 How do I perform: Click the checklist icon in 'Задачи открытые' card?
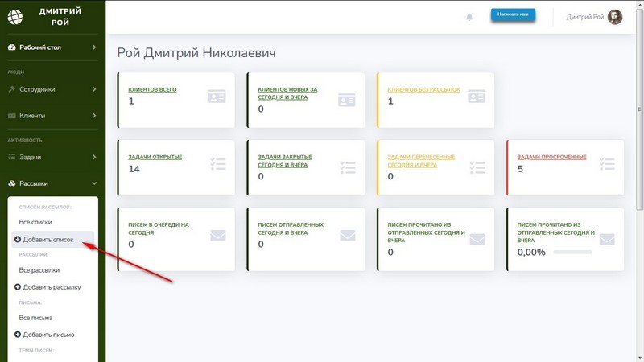point(217,164)
